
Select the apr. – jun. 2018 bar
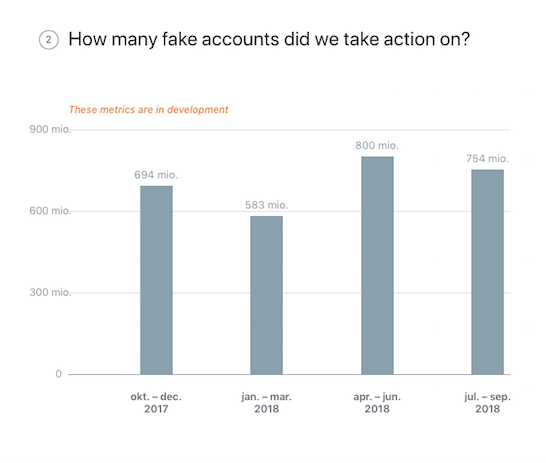point(377,266)
